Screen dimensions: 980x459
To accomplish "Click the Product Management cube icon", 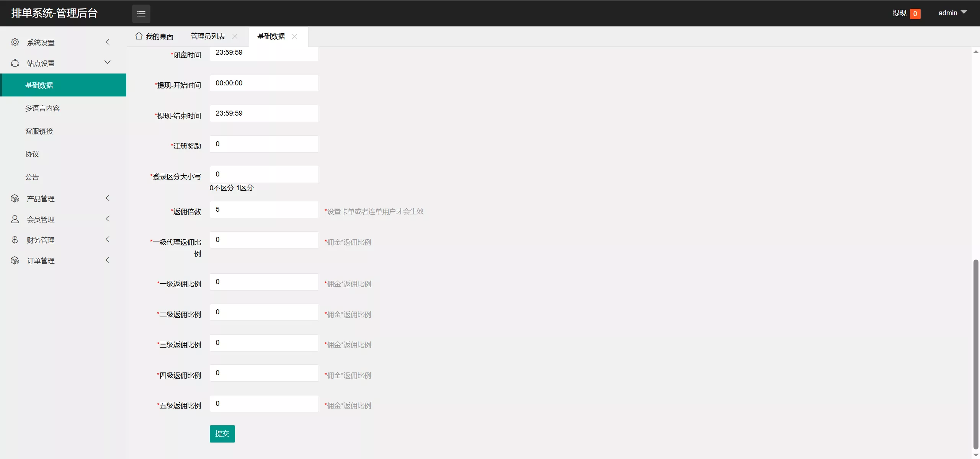I will 15,198.
